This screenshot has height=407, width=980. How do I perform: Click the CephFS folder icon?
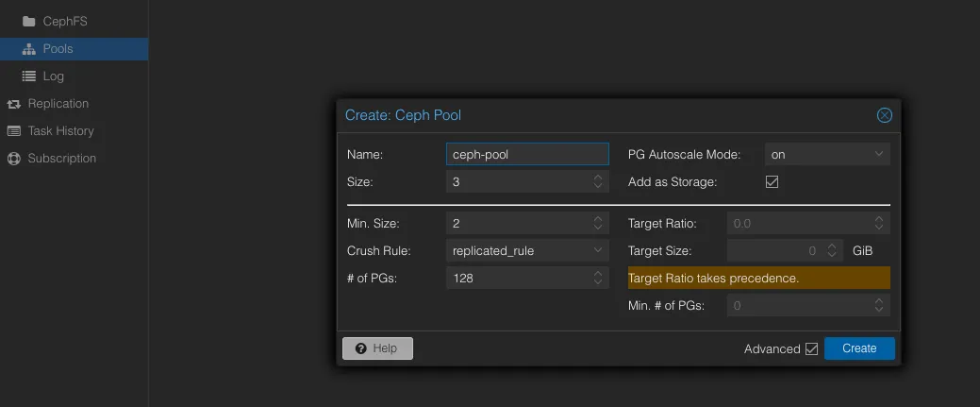pyautogui.click(x=28, y=22)
